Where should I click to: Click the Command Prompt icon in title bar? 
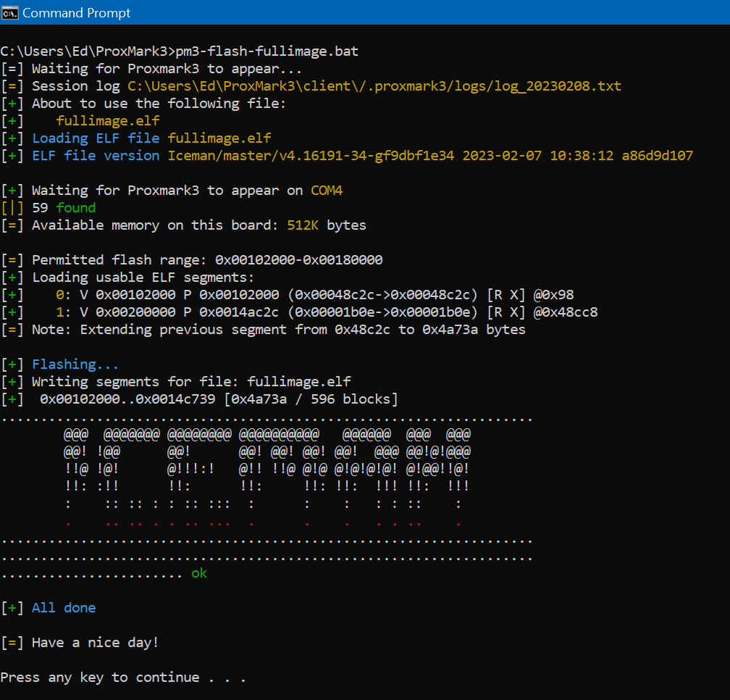point(10,13)
